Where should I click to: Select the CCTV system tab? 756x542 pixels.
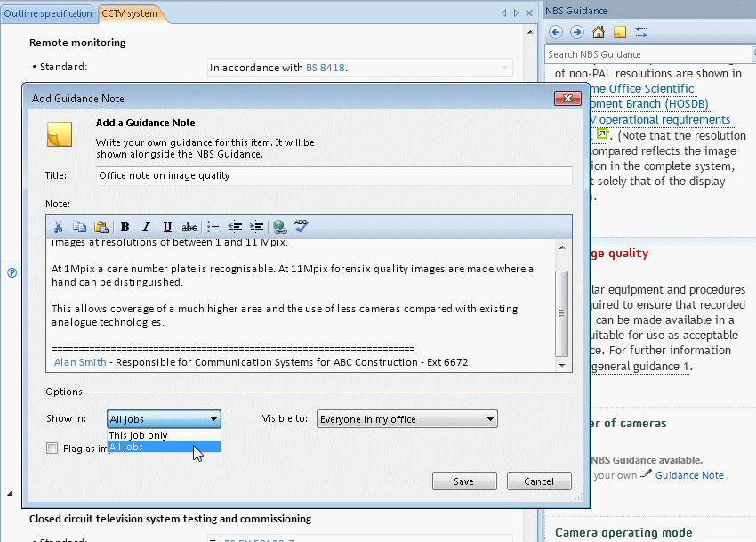[x=131, y=14]
